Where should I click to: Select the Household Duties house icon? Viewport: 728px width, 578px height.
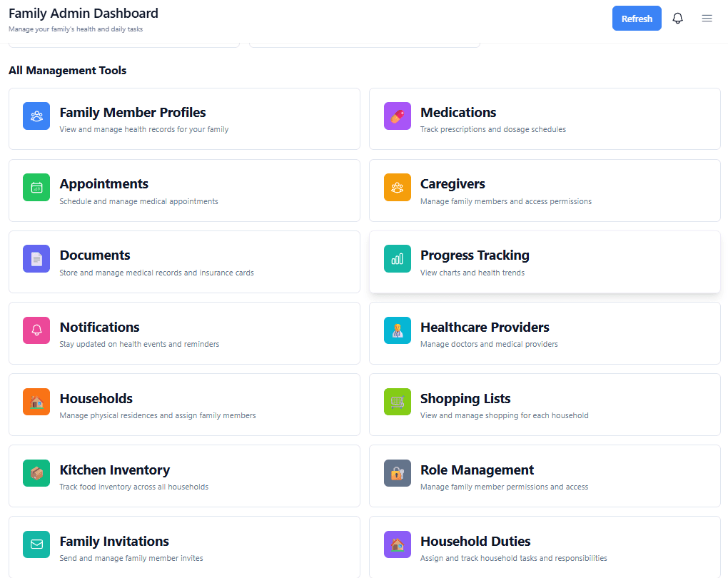point(397,544)
